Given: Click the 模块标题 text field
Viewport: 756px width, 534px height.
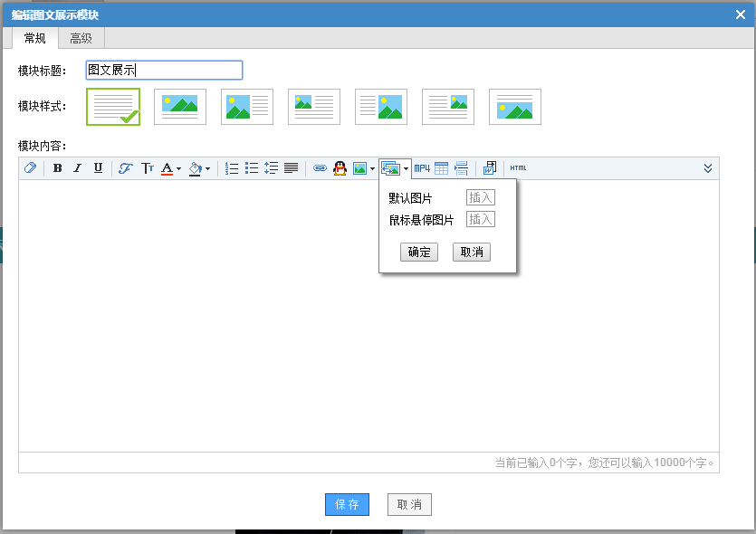Looking at the screenshot, I should (164, 71).
